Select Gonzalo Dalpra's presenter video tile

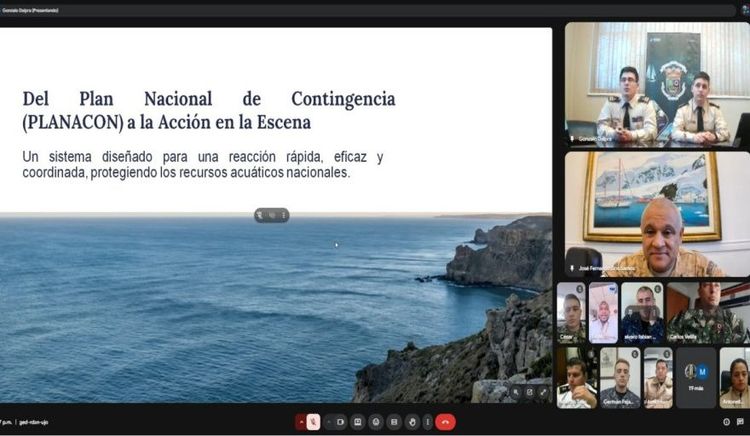coord(657,84)
